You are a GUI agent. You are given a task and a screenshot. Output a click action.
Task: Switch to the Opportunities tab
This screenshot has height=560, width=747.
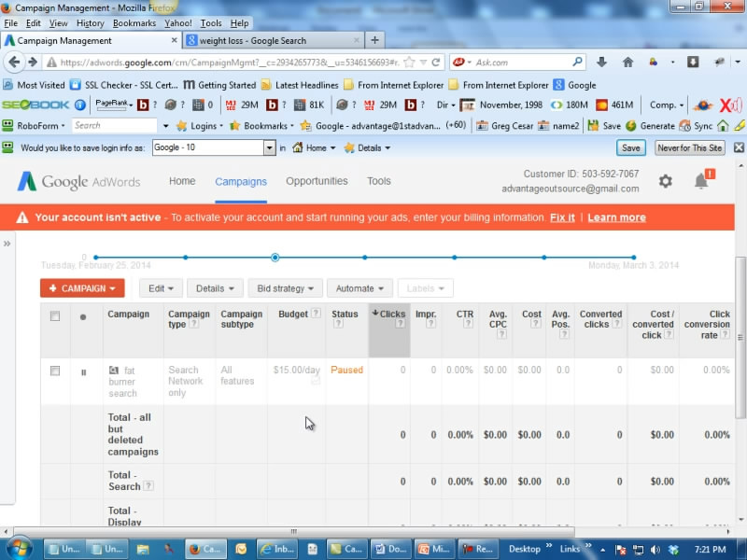point(317,181)
